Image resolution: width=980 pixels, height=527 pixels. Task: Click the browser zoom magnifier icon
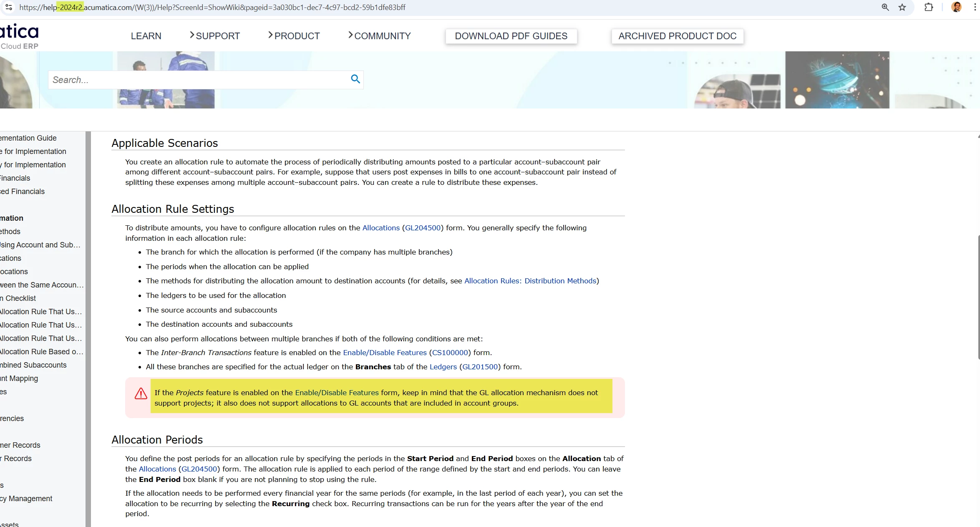(x=885, y=8)
